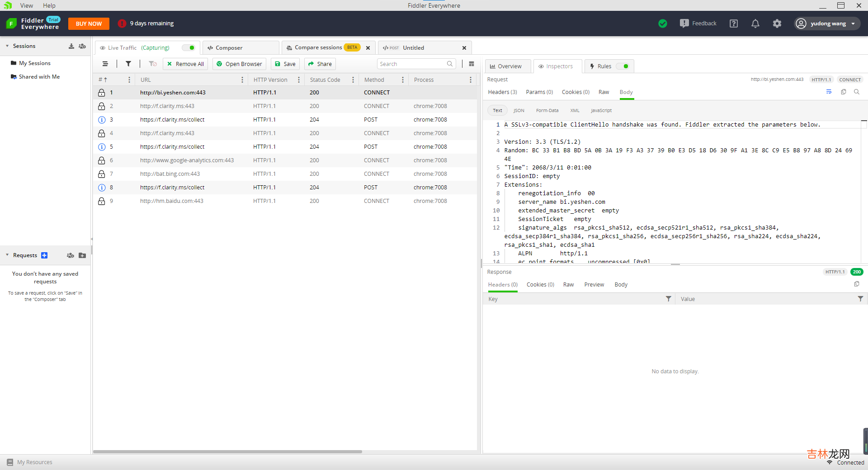Click Remove All button

coord(185,64)
